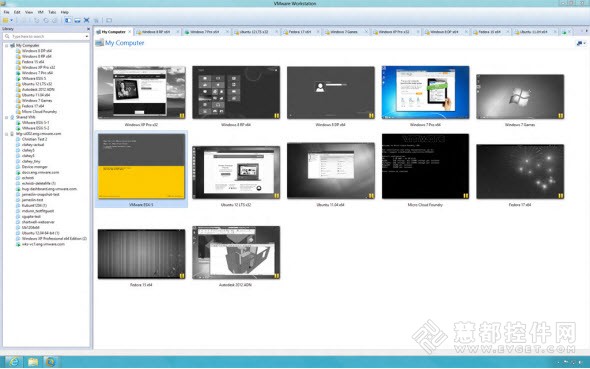
Task: Click the thumbnail bar toolbar icon
Action: click(x=77, y=20)
